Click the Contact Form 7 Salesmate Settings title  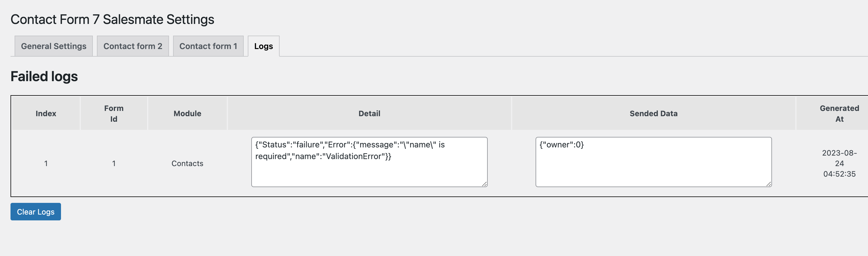(x=112, y=20)
